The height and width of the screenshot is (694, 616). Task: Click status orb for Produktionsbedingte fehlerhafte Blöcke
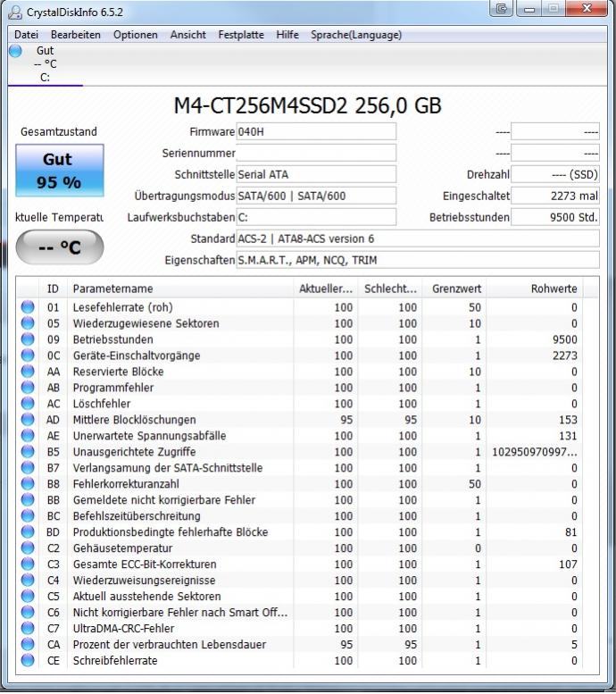click(x=28, y=531)
